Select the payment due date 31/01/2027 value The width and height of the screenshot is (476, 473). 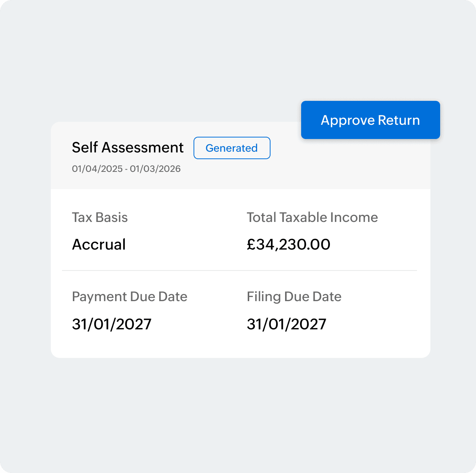[x=112, y=324]
